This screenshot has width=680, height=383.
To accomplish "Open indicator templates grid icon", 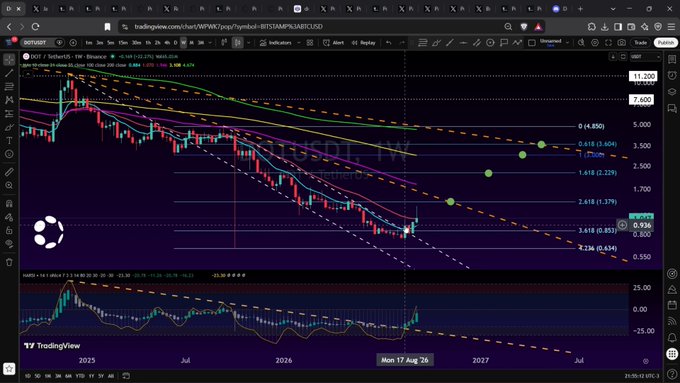I will (x=310, y=43).
